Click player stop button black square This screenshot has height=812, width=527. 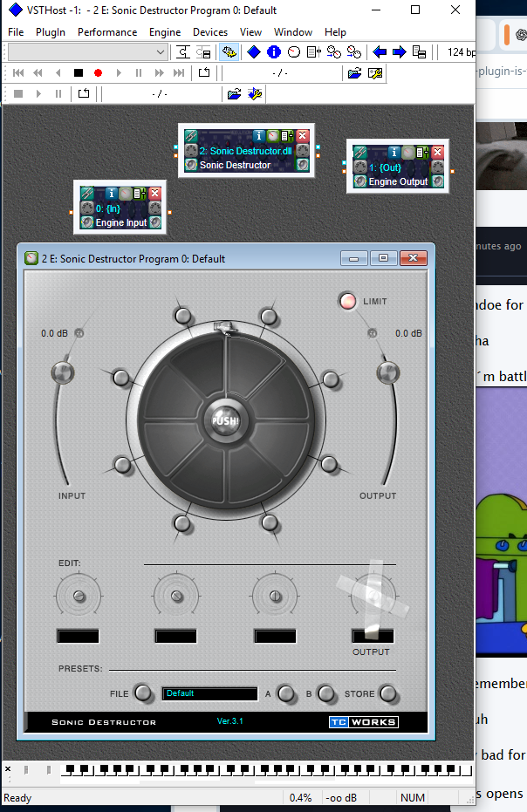(79, 73)
